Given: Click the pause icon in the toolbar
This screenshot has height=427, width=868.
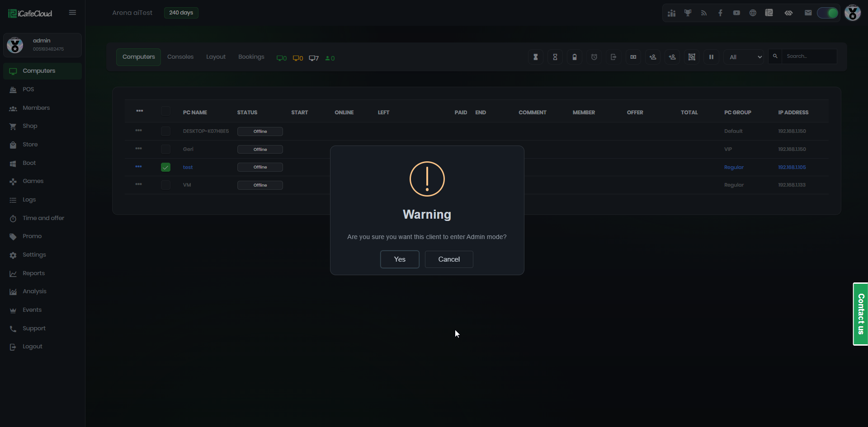Looking at the screenshot, I should 711,57.
